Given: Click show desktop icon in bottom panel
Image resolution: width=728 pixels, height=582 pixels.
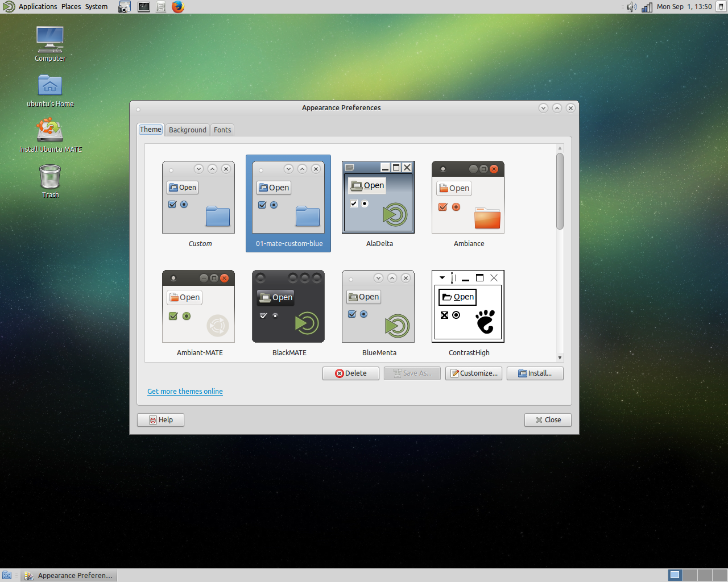Looking at the screenshot, I should point(7,575).
